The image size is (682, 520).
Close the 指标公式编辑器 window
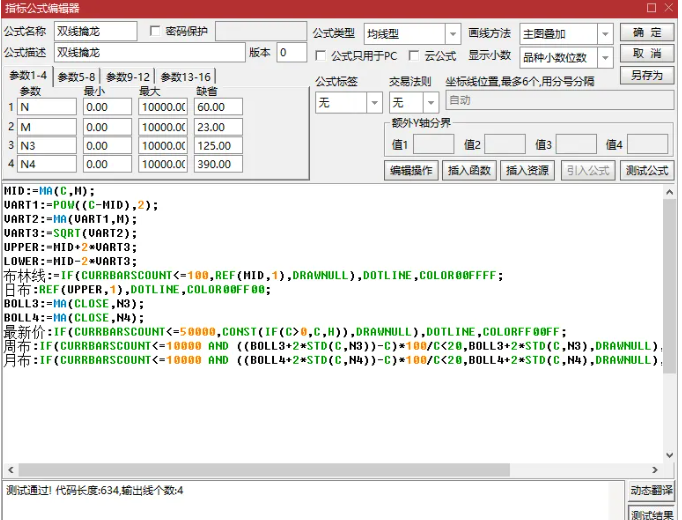[x=669, y=8]
